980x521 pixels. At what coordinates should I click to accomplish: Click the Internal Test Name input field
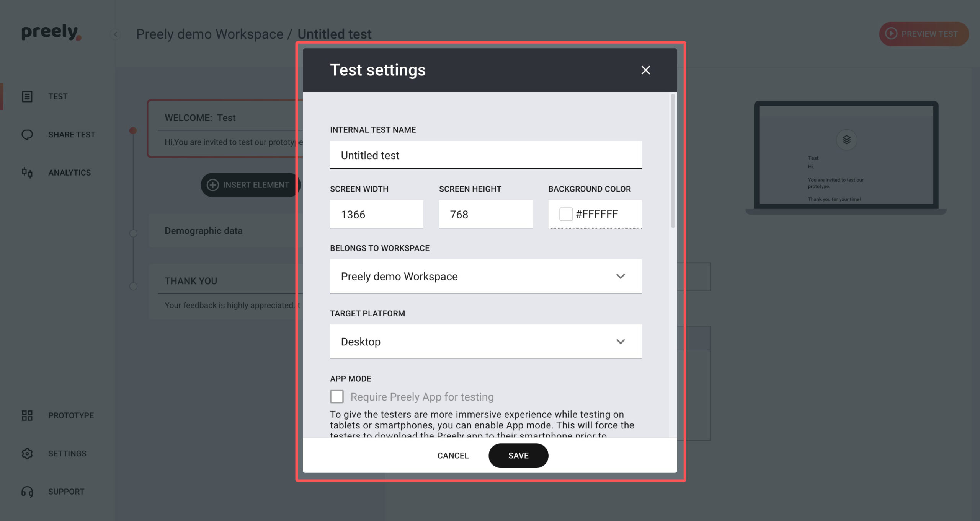click(486, 155)
